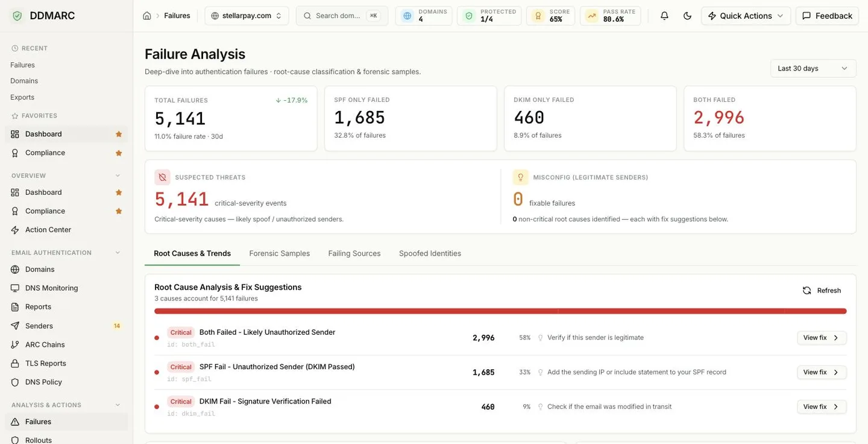Screen dimensions: 868x444
Task: Click the red root cause distribution bar
Action: click(x=500, y=311)
